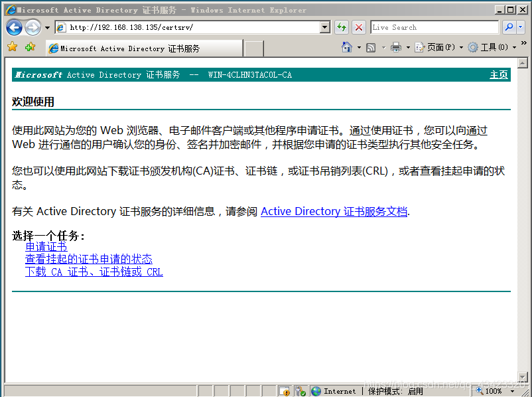Click the zoom level magnifier icon
Image resolution: width=532 pixels, height=397 pixels.
480,390
